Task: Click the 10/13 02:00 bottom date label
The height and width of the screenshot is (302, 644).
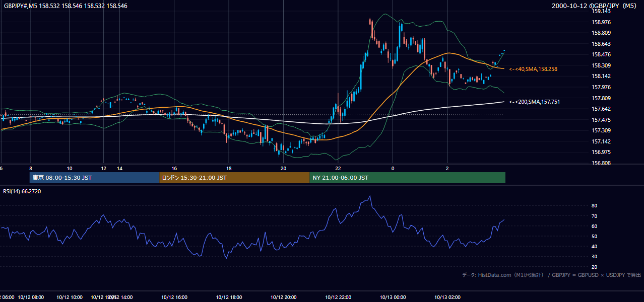Action: point(447,297)
